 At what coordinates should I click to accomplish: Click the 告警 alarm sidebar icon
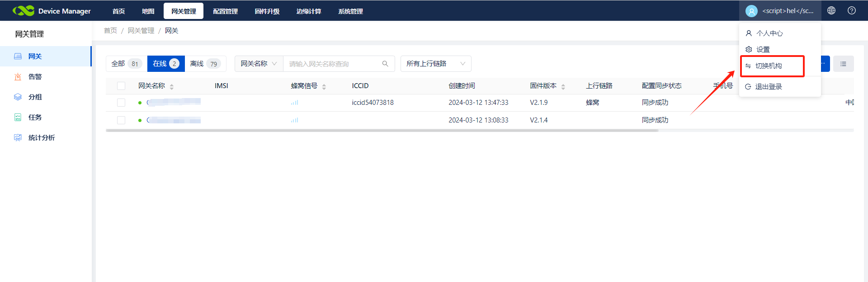pos(18,76)
